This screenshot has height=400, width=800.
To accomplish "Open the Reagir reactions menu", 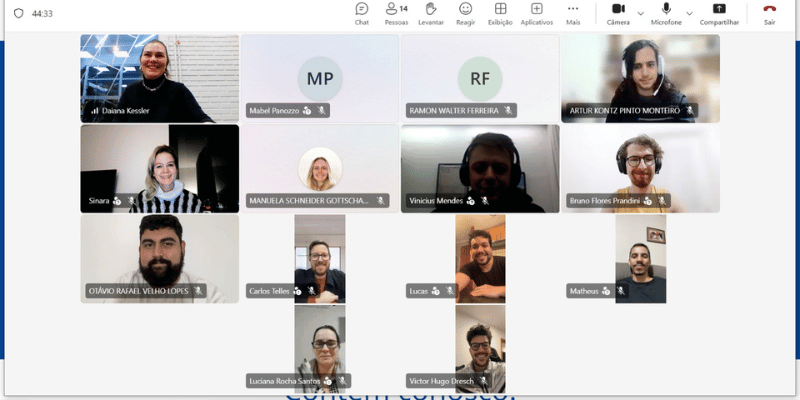I will tap(466, 14).
